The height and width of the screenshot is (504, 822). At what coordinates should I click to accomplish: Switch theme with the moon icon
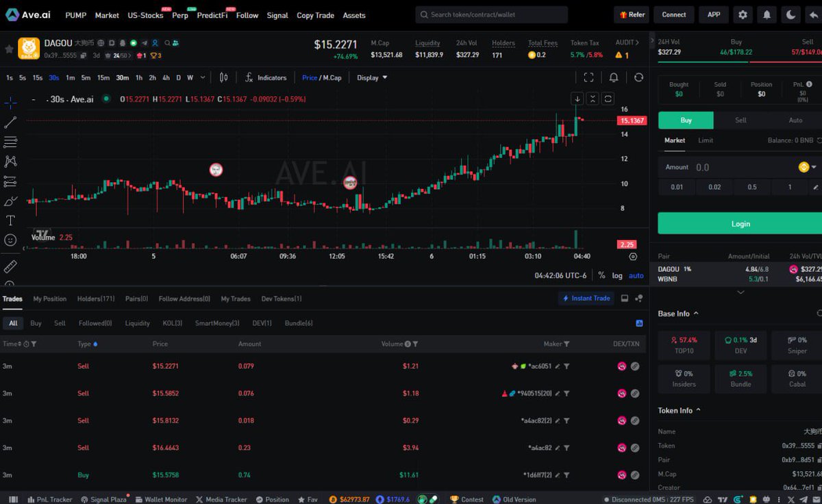click(x=790, y=14)
